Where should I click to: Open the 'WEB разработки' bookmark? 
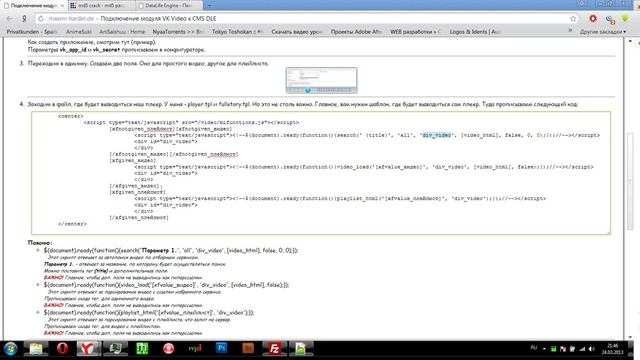click(416, 31)
